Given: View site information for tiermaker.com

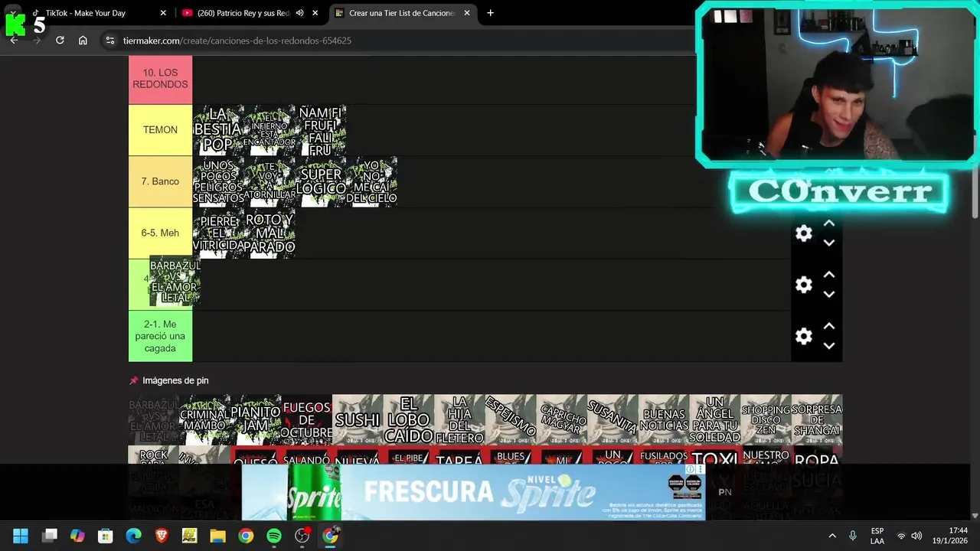Looking at the screenshot, I should pyautogui.click(x=110, y=41).
